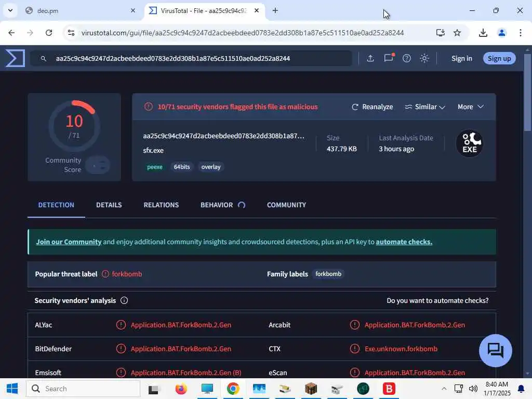Open the Windows notifications bell
This screenshot has height=399, width=532.
click(521, 389)
